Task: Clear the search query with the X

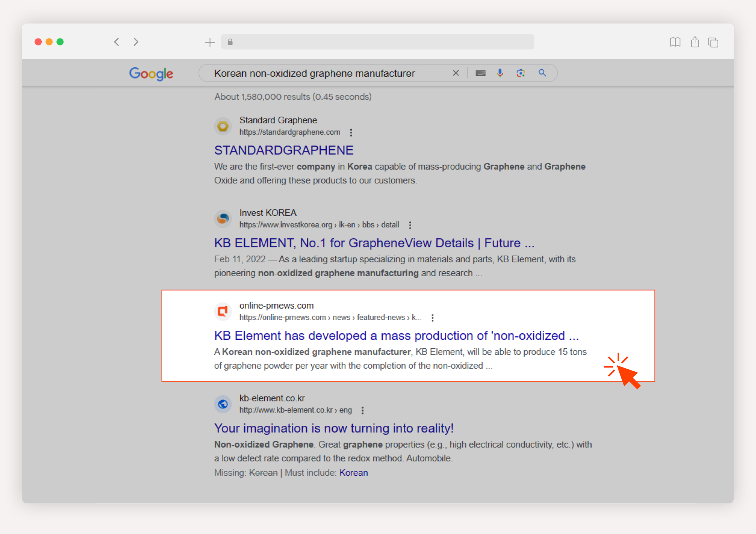Action: (456, 73)
